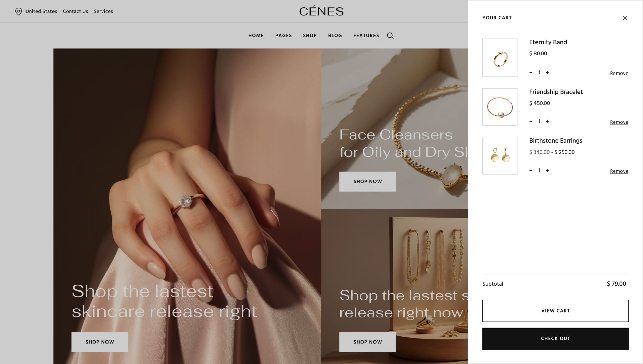Open the PAGES menu
Viewport: 643px width, 364px height.
click(x=283, y=36)
